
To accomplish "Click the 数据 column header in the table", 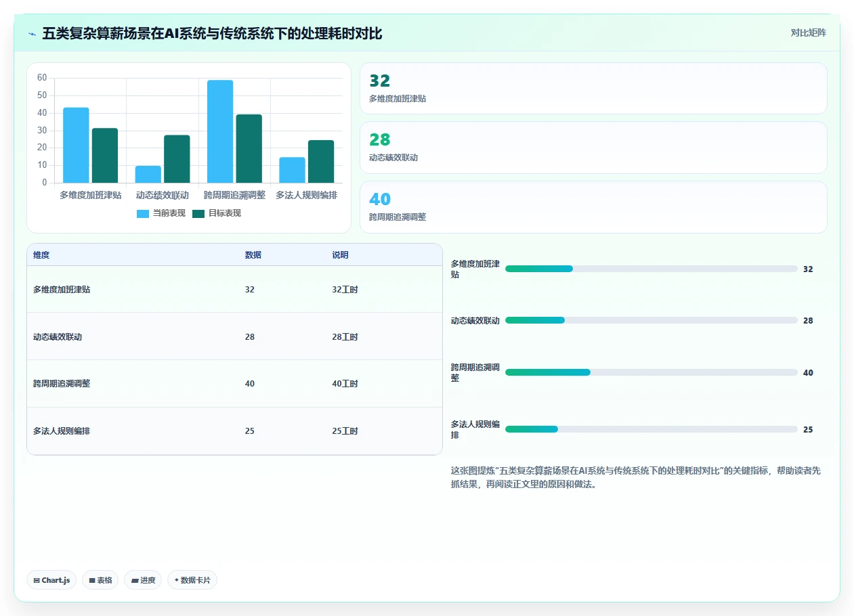I will tap(253, 255).
